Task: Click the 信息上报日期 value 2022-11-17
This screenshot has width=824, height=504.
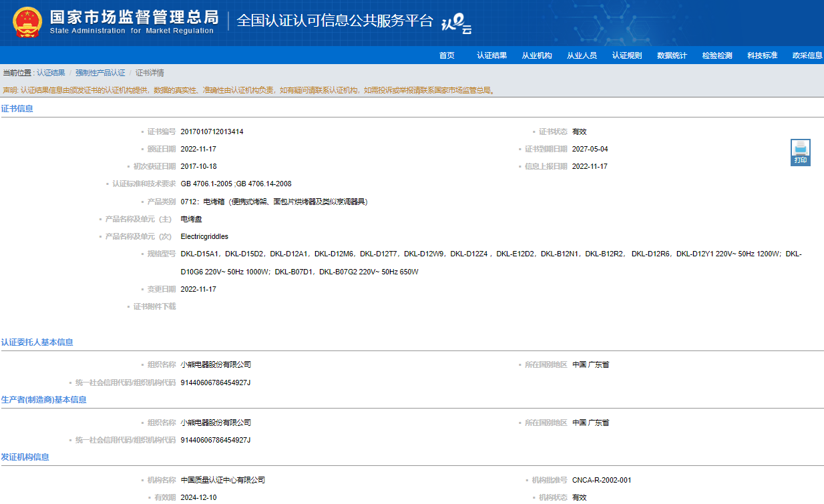Action: click(x=590, y=166)
